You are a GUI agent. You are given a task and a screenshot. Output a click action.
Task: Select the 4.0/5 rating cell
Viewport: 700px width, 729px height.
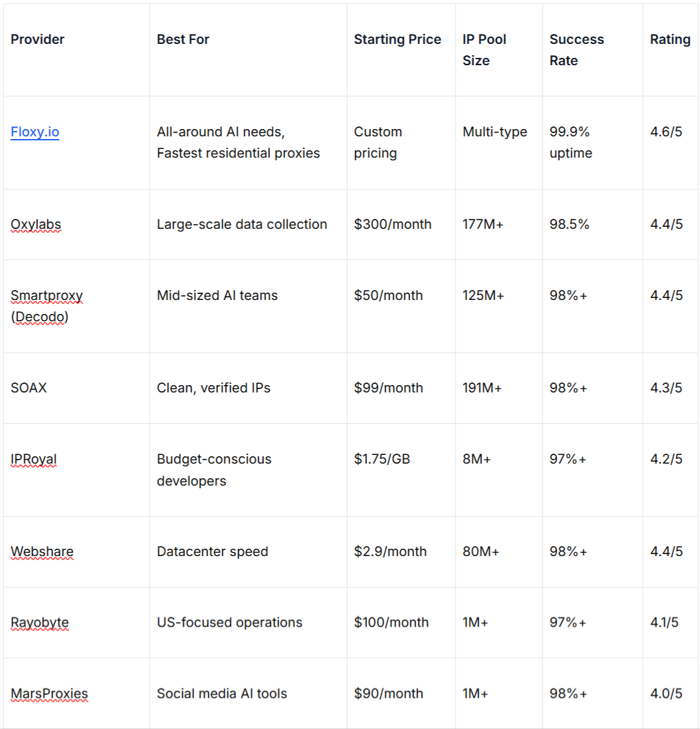coord(666,694)
